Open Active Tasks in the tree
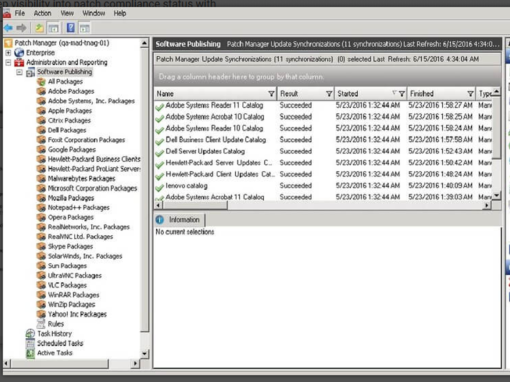 click(x=55, y=353)
